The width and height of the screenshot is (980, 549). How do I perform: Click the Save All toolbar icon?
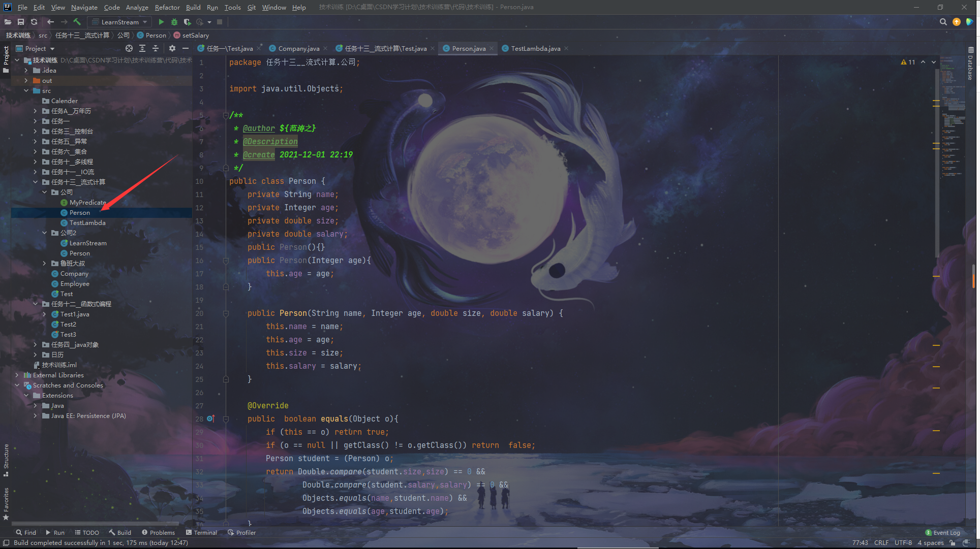pyautogui.click(x=21, y=22)
